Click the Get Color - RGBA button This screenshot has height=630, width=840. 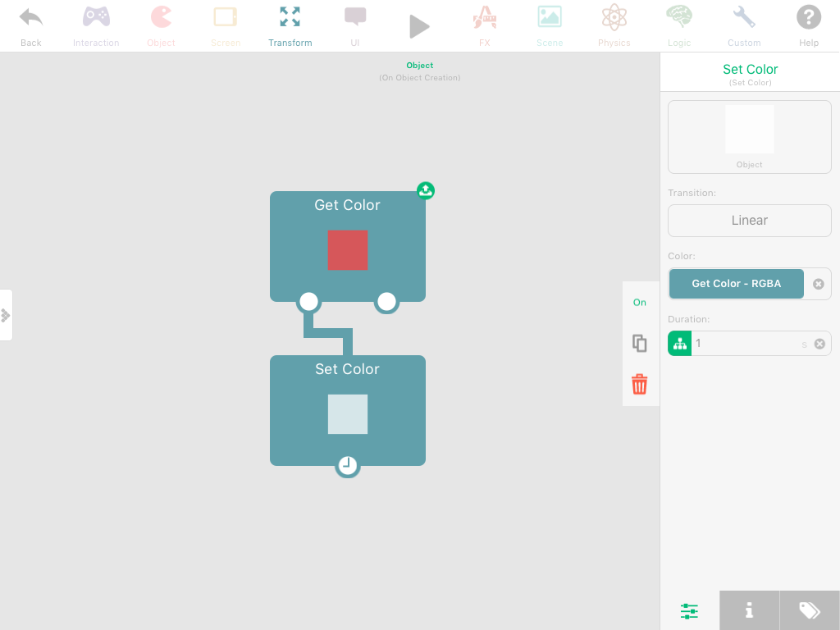pos(736,284)
